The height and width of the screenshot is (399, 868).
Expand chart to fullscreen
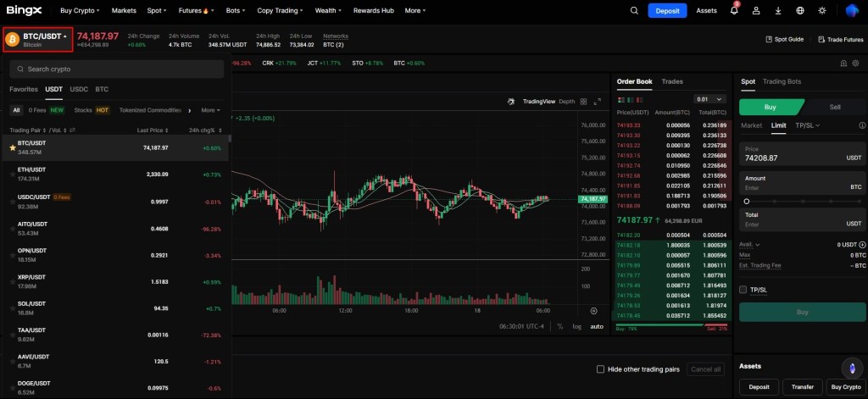tap(598, 102)
